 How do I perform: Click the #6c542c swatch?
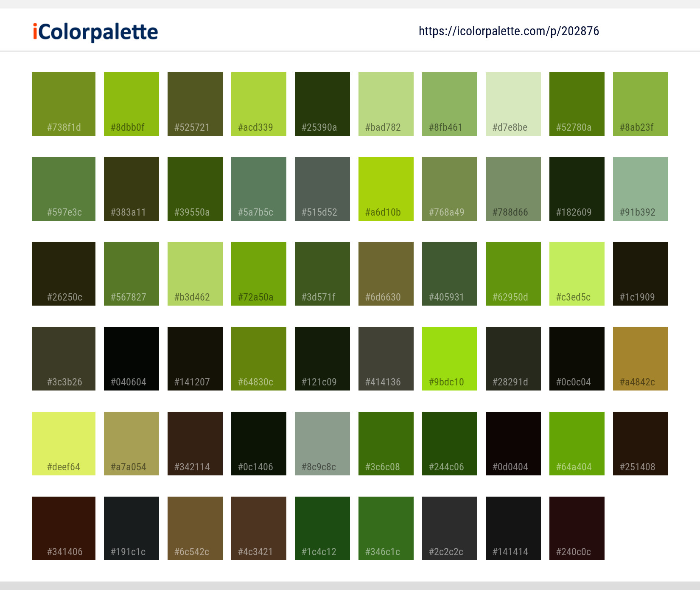[x=195, y=528]
